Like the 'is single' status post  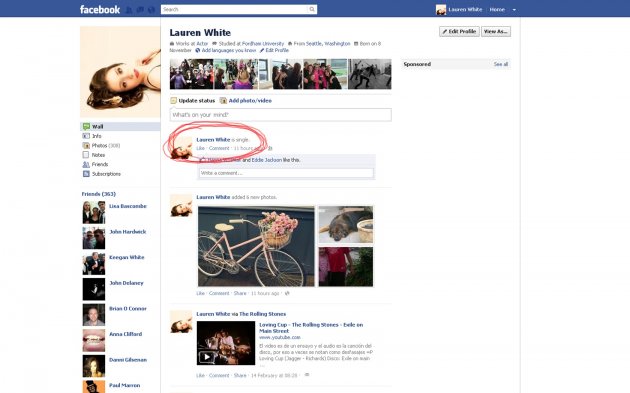(200, 148)
